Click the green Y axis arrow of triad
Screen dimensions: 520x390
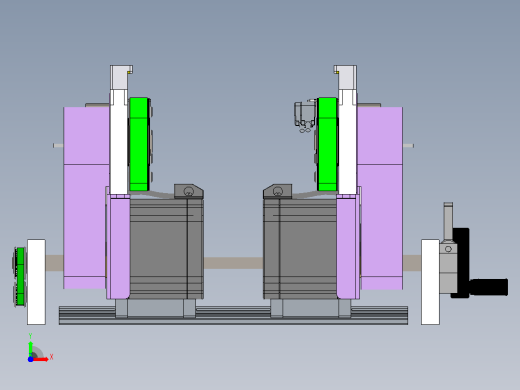point(31,349)
